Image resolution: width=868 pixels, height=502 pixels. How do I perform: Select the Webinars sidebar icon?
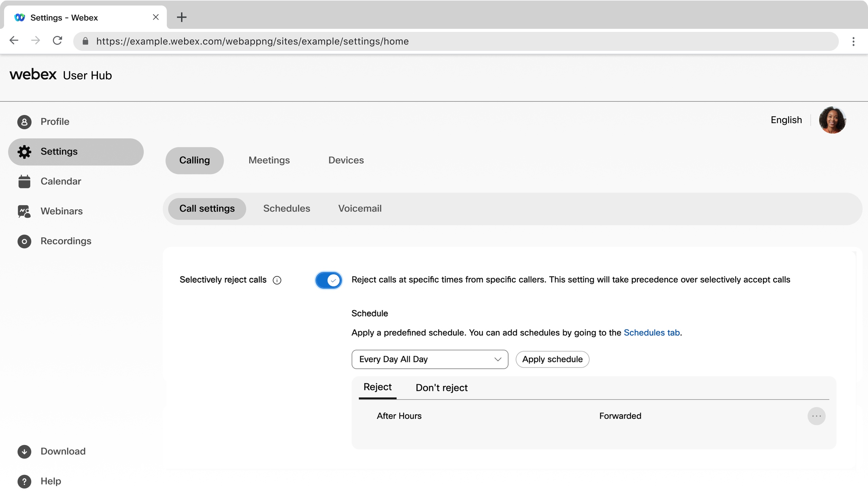point(24,212)
